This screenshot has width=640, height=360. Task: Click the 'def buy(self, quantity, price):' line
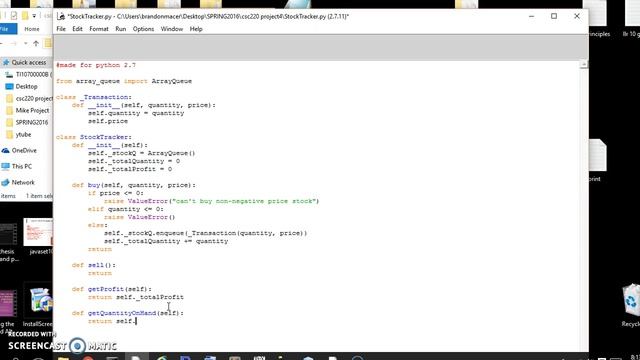pos(133,185)
